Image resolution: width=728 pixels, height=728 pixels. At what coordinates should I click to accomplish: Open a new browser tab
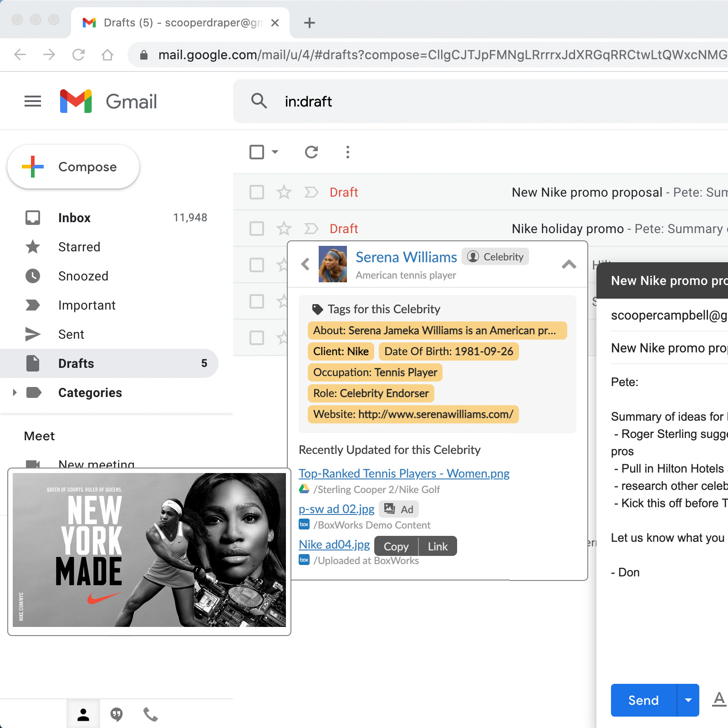click(310, 23)
